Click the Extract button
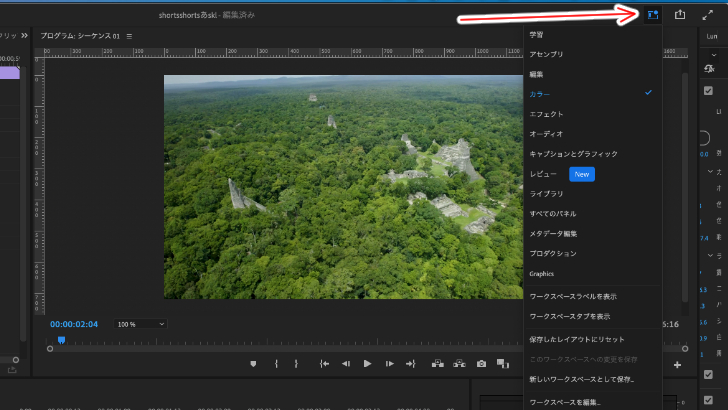 click(x=459, y=364)
